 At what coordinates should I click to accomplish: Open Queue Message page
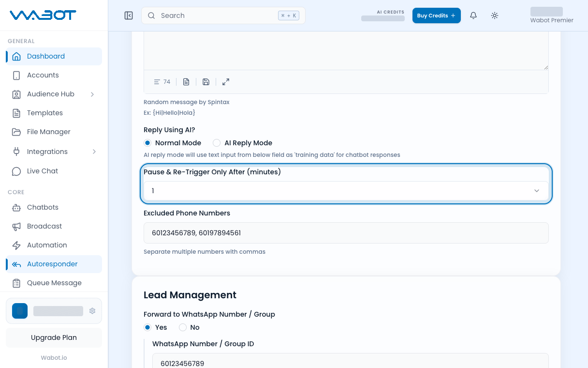pyautogui.click(x=54, y=283)
